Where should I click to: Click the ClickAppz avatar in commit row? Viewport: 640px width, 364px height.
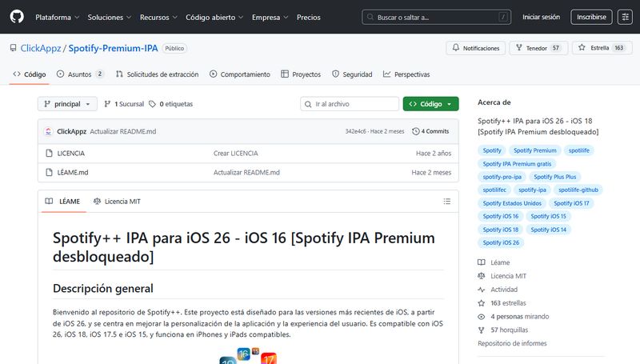click(48, 131)
